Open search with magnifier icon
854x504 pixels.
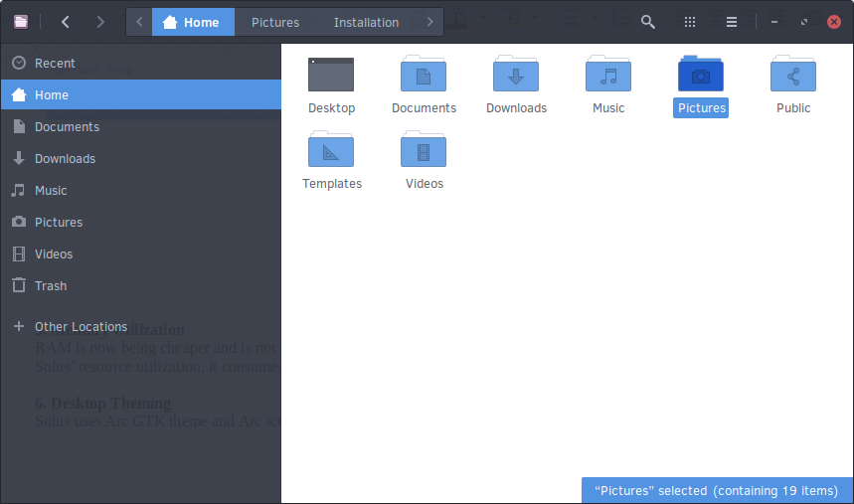647,22
